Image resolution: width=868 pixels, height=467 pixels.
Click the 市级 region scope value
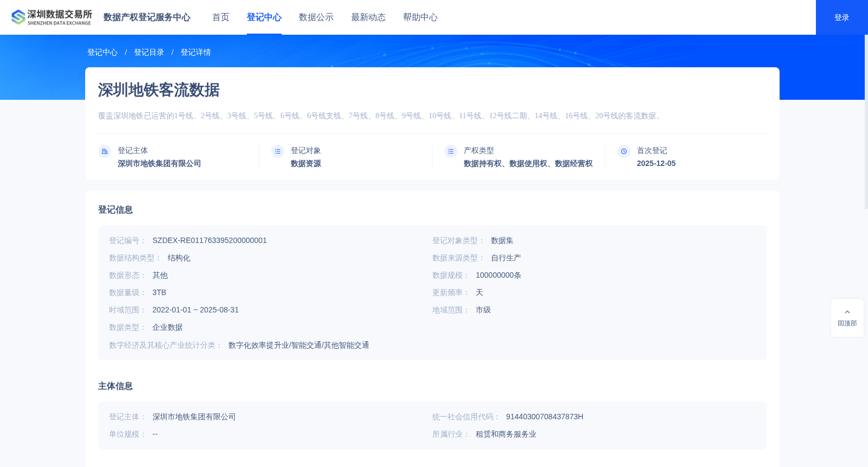coord(483,310)
